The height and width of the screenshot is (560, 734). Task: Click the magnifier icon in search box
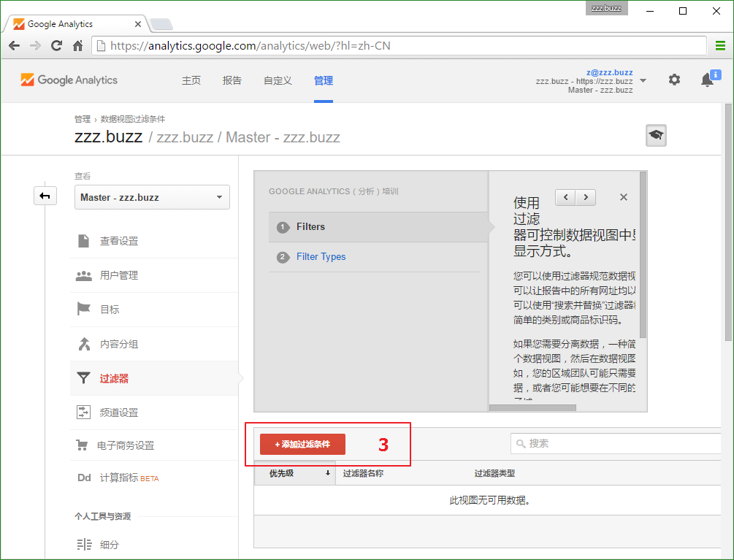[521, 443]
